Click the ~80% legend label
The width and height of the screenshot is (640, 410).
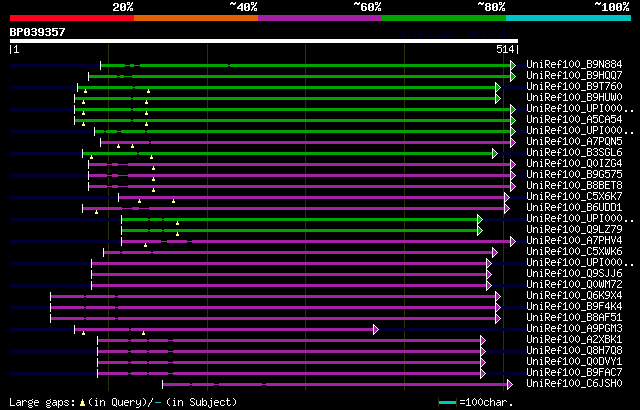tap(491, 7)
